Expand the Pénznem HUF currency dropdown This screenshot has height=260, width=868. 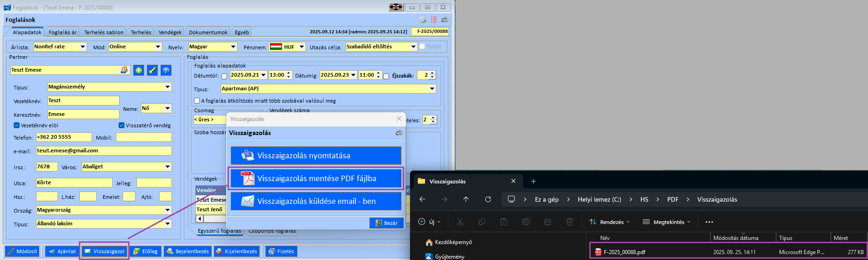click(x=301, y=47)
